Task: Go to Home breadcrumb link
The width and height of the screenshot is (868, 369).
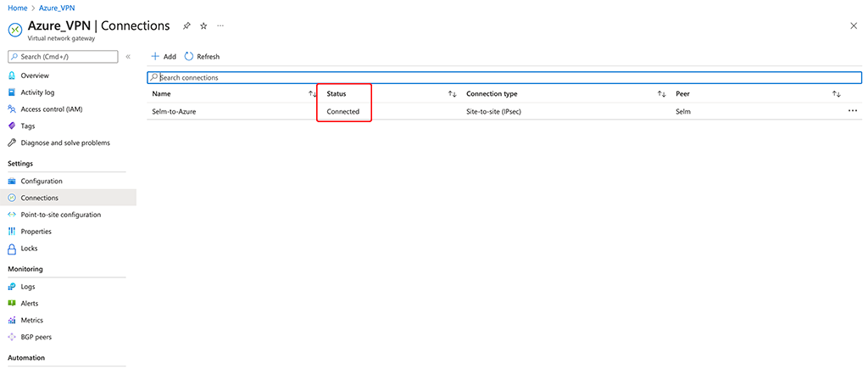Action: (x=17, y=8)
